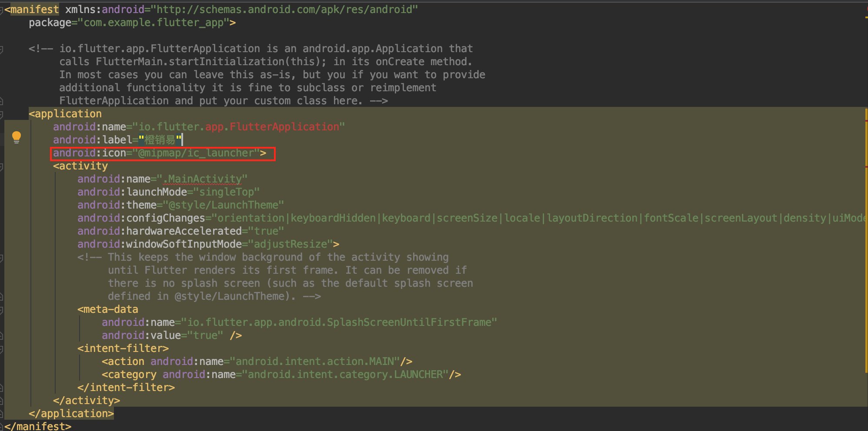Click "layoutDirection" in the configChanges value
Viewport: 868px width, 431px height.
point(592,218)
